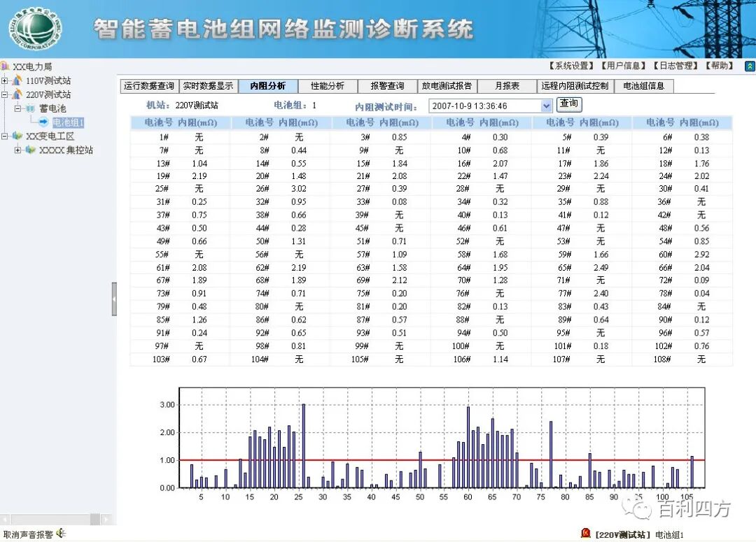Click battery 65# resistance value 2.49

pos(601,267)
